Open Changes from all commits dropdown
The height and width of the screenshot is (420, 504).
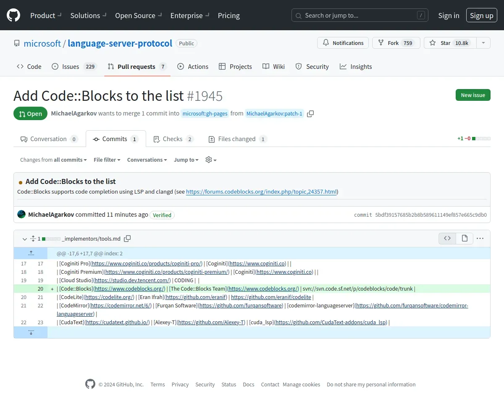[x=53, y=160]
